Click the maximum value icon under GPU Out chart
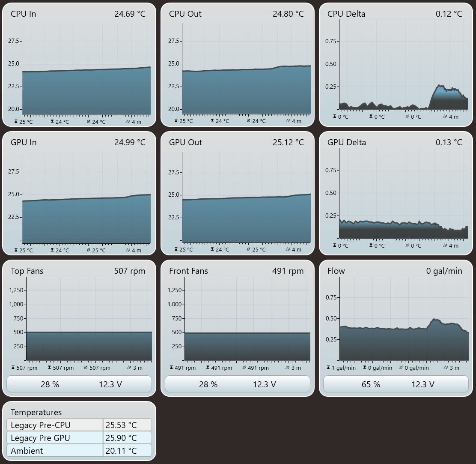 176,249
